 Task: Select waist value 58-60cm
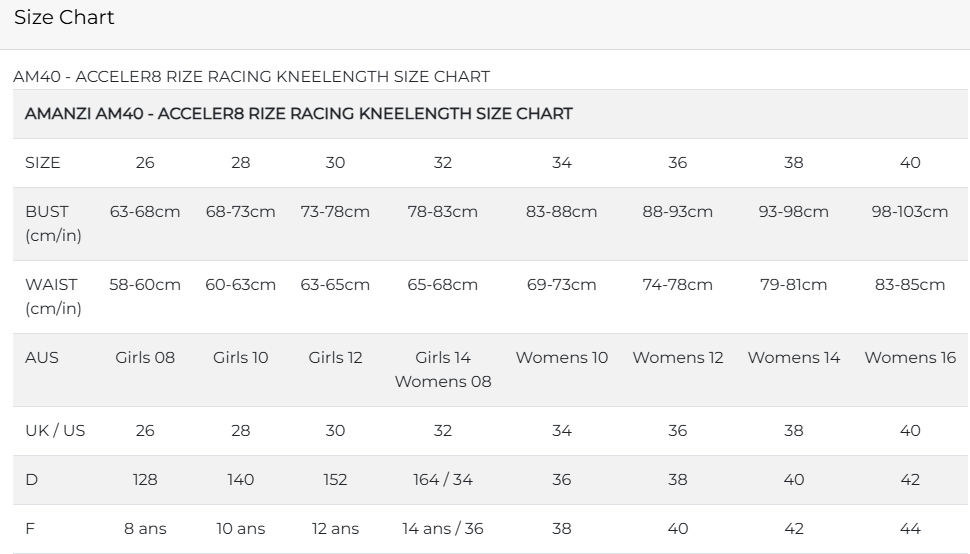click(145, 284)
